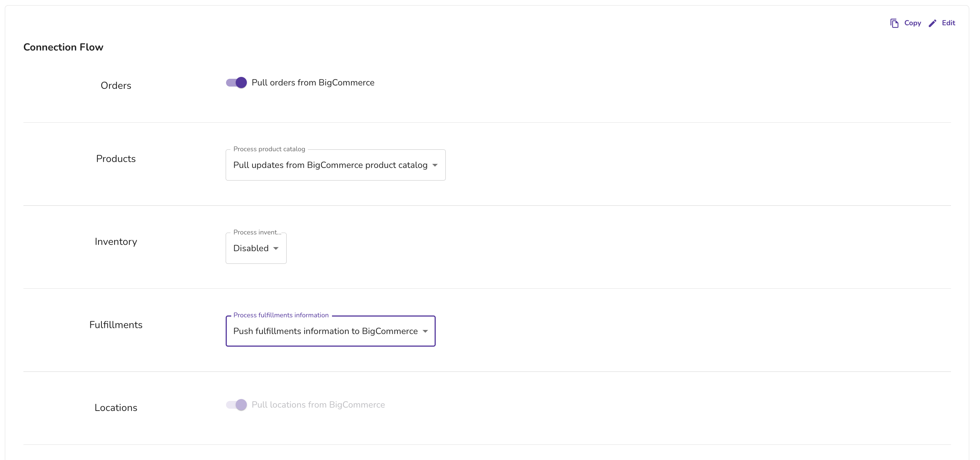Click the Fulfillments section label
This screenshot has width=980, height=460.
point(116,325)
